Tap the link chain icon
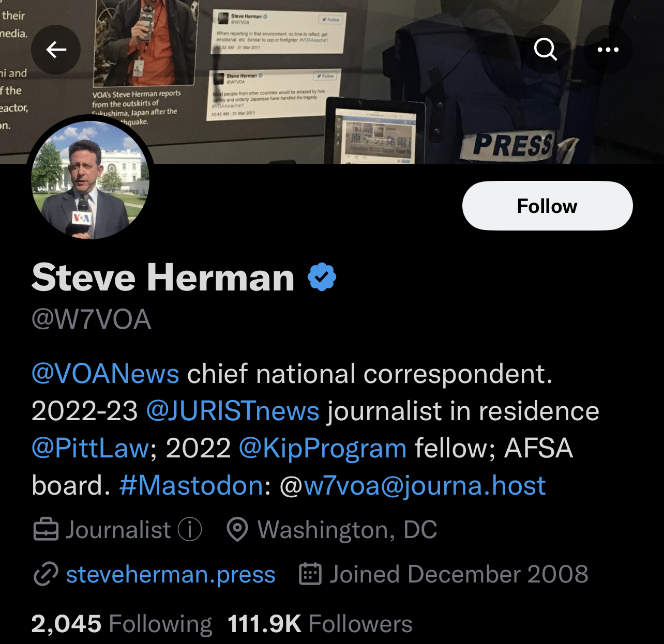664x644 pixels. point(46,574)
